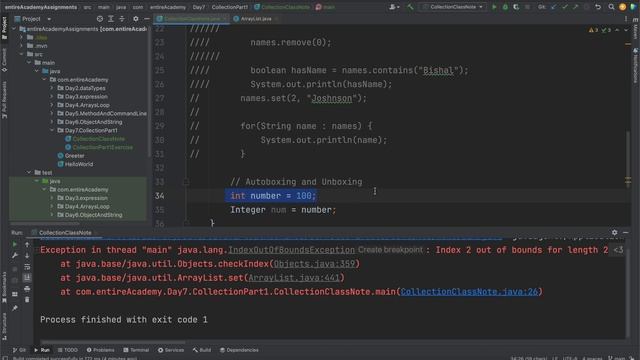Click Expand All icon in Project panel
Image resolution: width=640 pixels, height=360 pixels.
click(x=111, y=19)
